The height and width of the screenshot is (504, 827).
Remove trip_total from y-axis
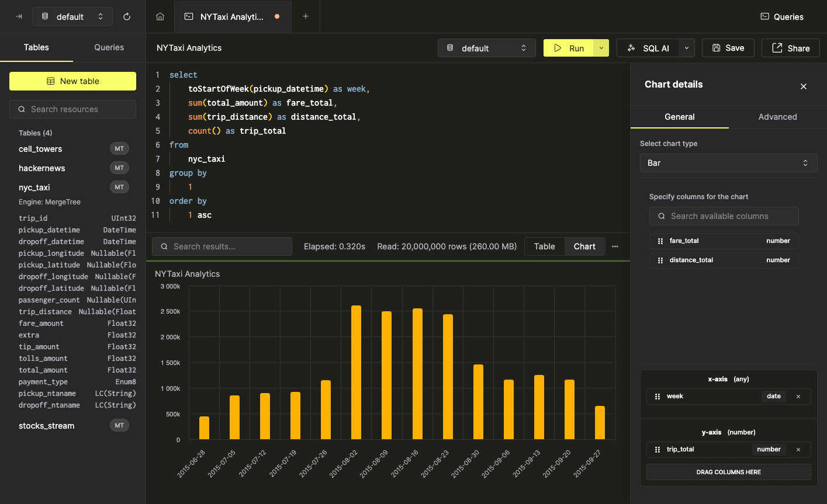[798, 450]
